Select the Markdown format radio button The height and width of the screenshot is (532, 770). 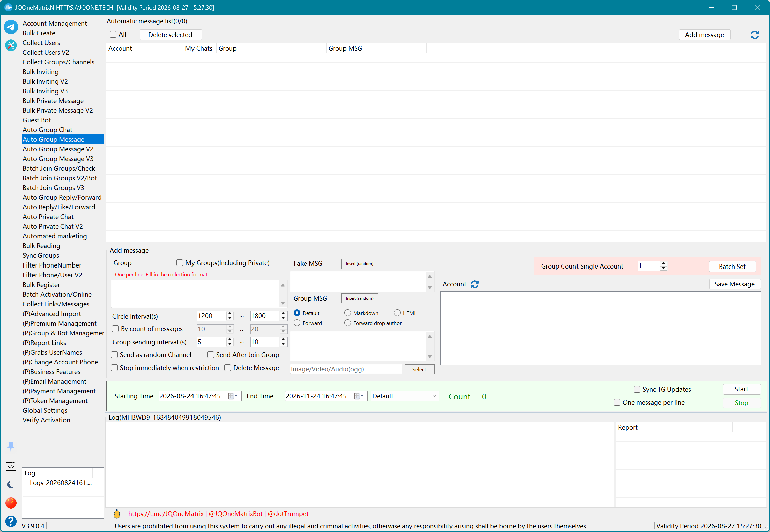point(348,313)
